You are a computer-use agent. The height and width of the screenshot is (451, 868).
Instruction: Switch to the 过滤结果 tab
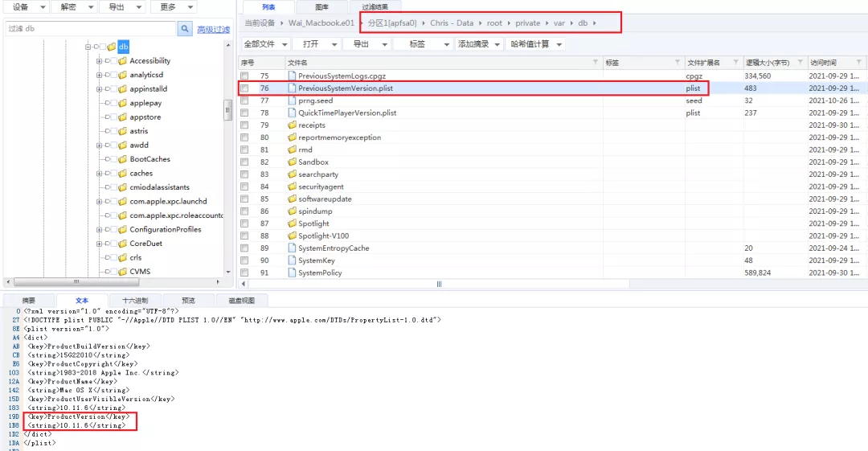click(x=375, y=6)
